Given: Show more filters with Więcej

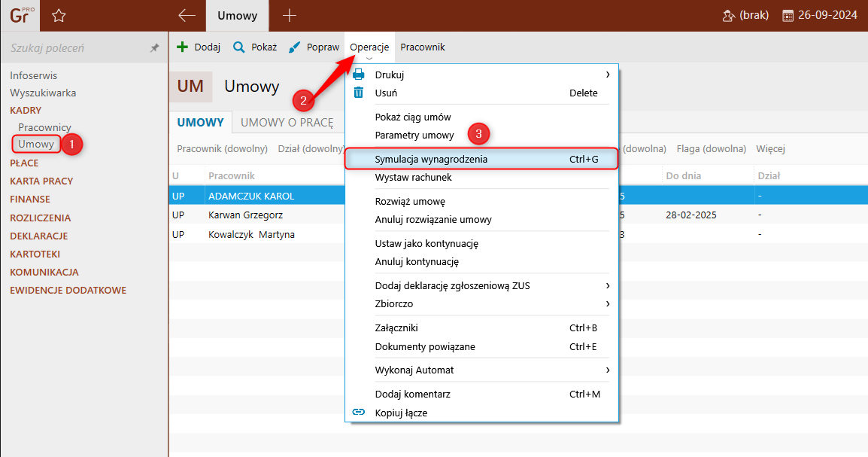Looking at the screenshot, I should [770, 148].
